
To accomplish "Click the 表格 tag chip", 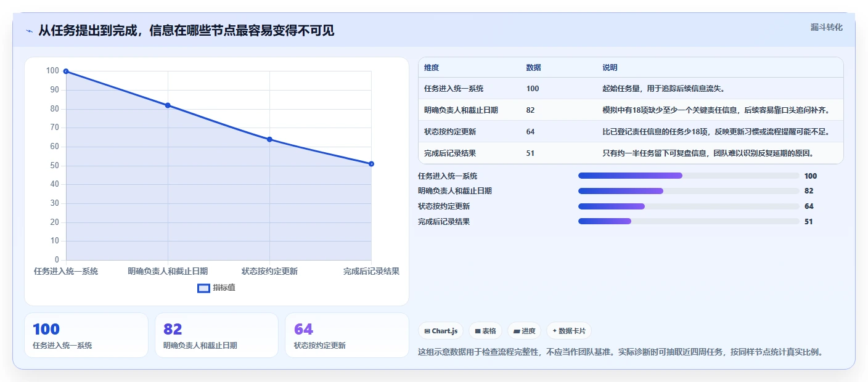I will tap(485, 331).
